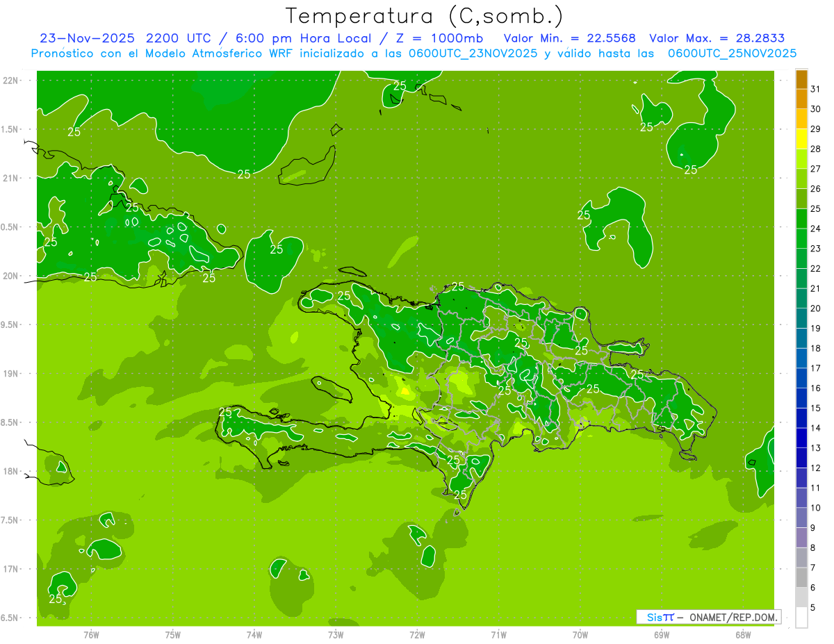Click legend color band between 19 and 20
The image size is (834, 644).
click(x=801, y=318)
